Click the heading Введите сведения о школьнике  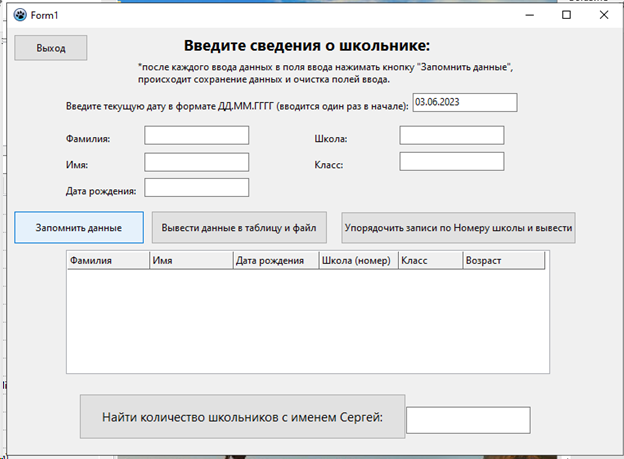(x=307, y=45)
